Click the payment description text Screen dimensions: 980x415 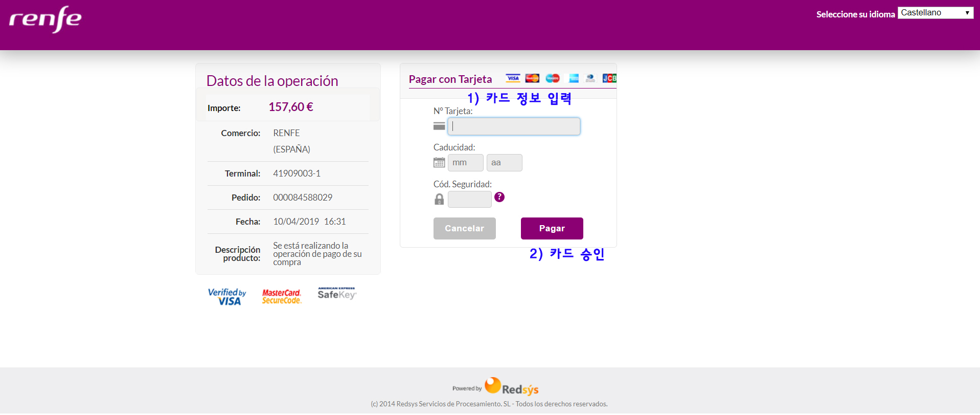317,254
